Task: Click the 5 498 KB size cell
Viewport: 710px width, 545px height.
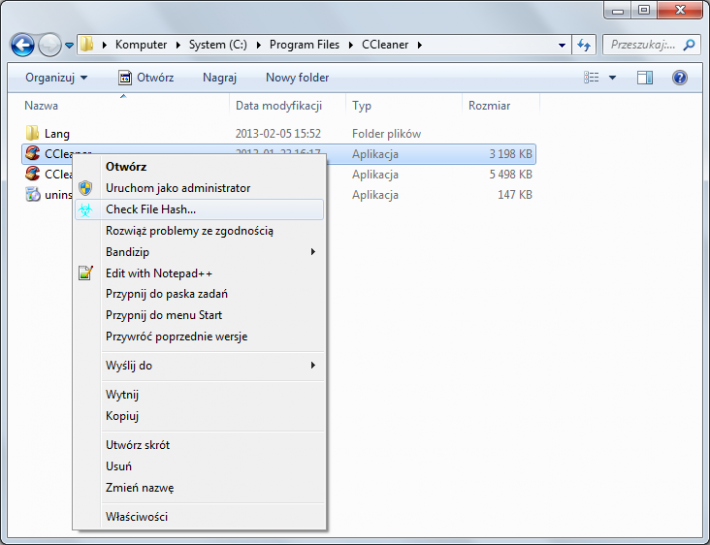Action: click(x=510, y=175)
